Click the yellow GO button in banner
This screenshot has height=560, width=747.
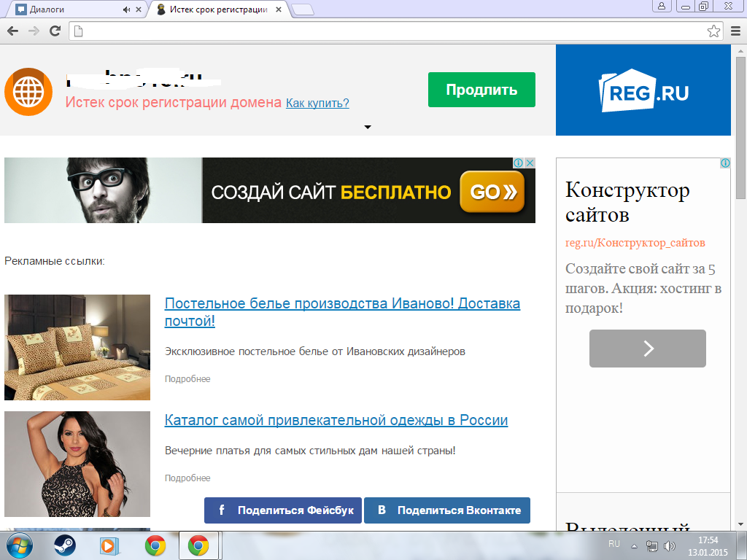coord(492,192)
